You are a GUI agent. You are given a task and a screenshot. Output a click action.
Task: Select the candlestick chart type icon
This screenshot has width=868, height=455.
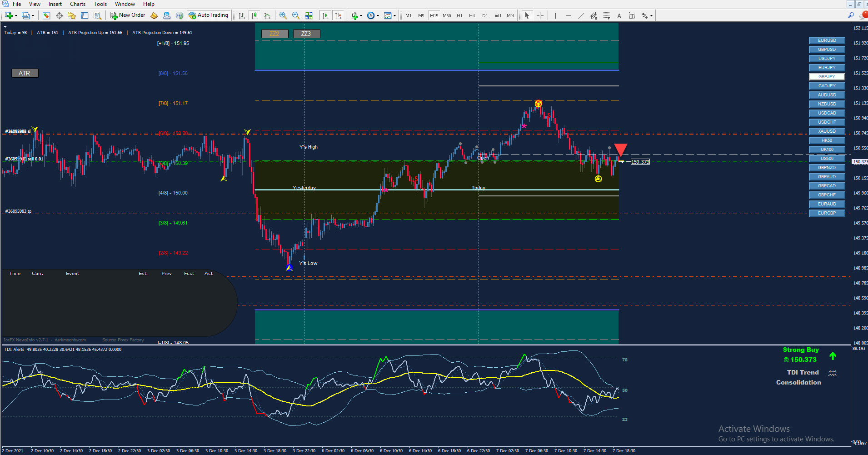254,15
